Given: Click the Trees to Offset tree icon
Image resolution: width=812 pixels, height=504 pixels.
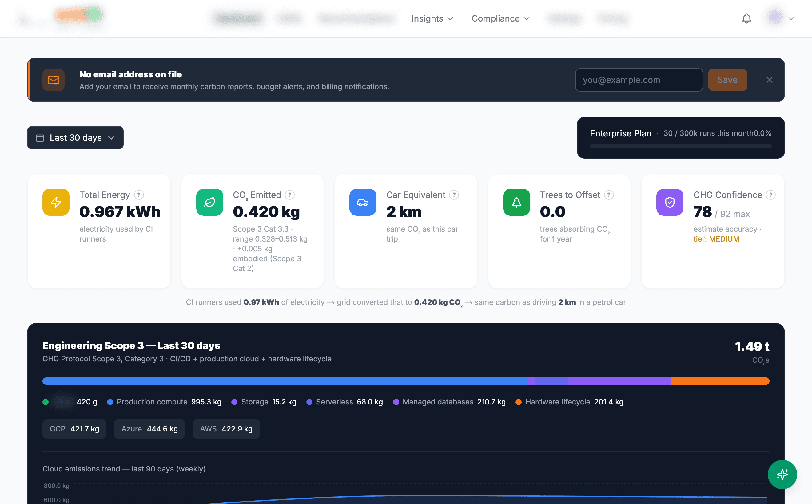Looking at the screenshot, I should (x=516, y=202).
